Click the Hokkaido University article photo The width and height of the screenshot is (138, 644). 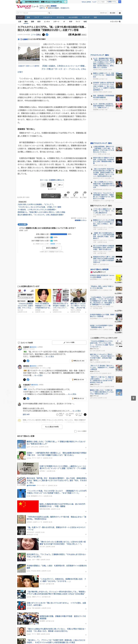point(29,53)
